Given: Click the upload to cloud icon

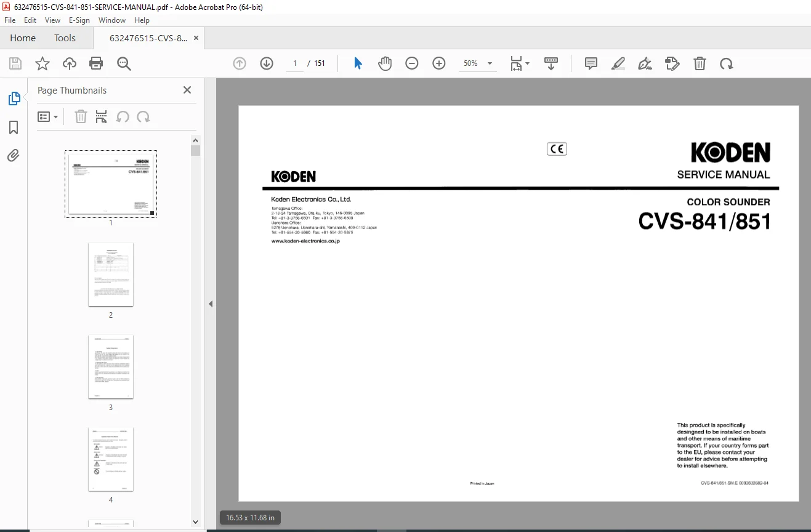Looking at the screenshot, I should 70,63.
